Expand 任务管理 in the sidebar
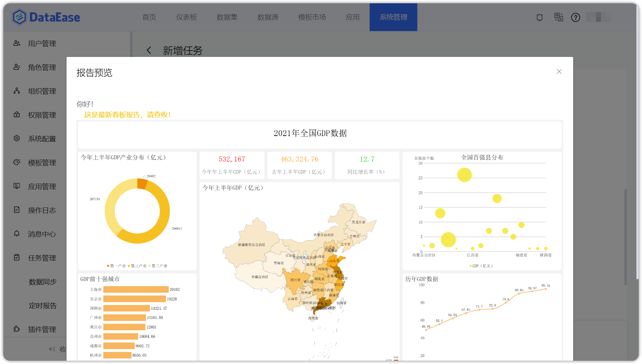Image resolution: width=642 pixels, height=364 pixels. pos(42,258)
